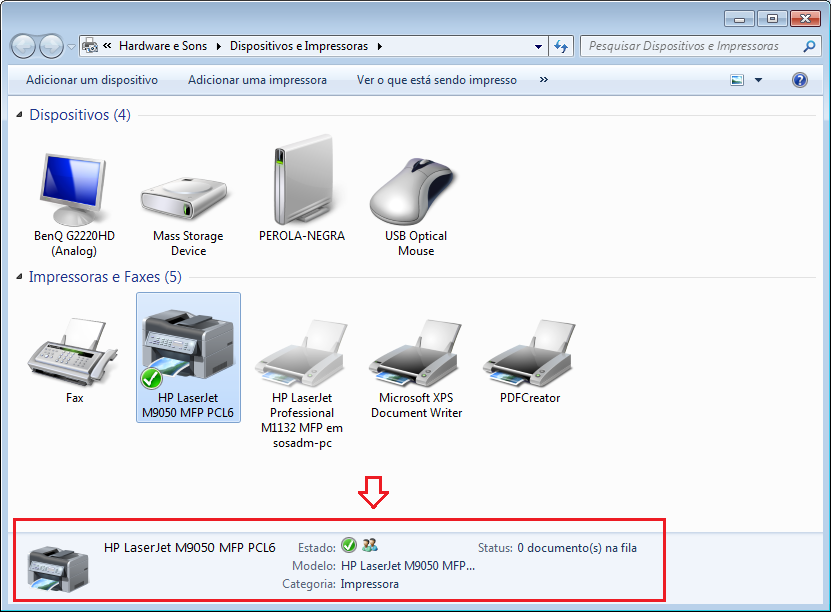Screen dimensions: 831x612
Task: Click the green check status icon in details
Action: [x=349, y=545]
